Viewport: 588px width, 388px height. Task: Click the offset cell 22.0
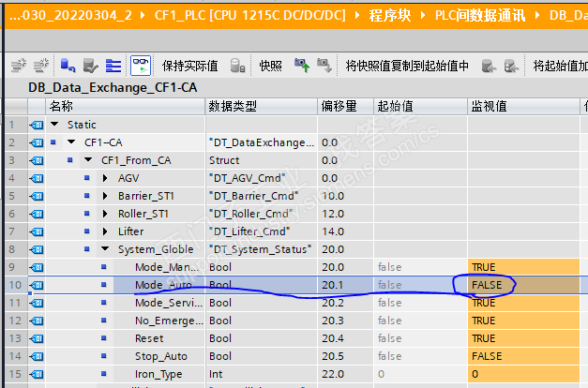pos(345,374)
